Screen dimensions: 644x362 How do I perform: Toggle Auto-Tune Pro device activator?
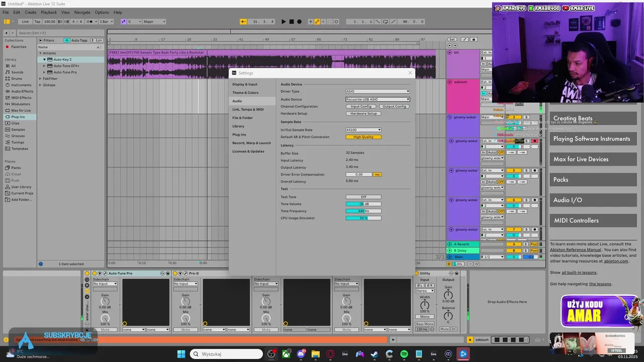pyautogui.click(x=95, y=274)
